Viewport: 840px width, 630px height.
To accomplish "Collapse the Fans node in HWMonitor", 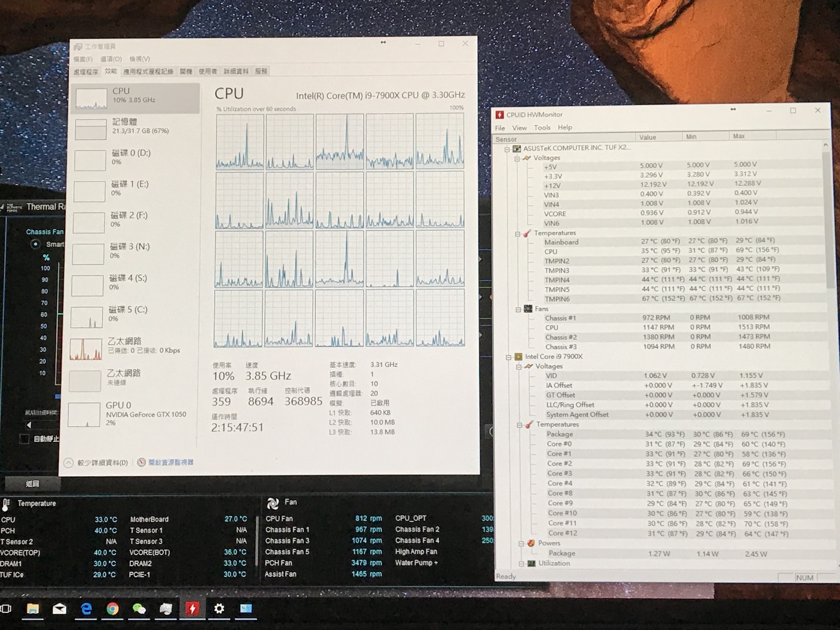I will click(518, 310).
